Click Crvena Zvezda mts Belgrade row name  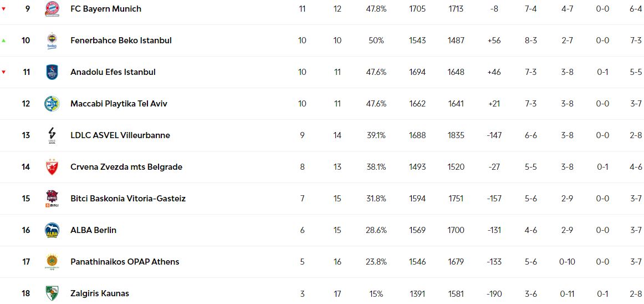pos(126,166)
